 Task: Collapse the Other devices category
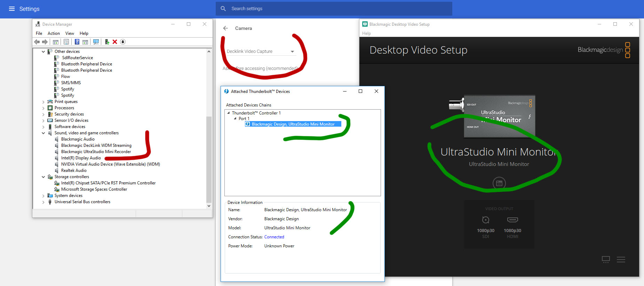[x=43, y=51]
